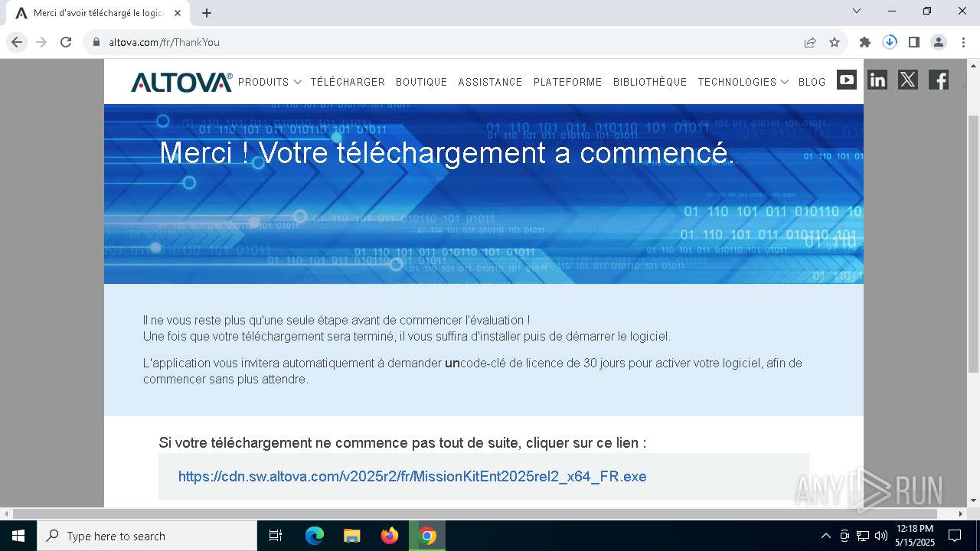Open TÉLÉCHARGER nav item
This screenshot has height=551, width=980.
348,82
